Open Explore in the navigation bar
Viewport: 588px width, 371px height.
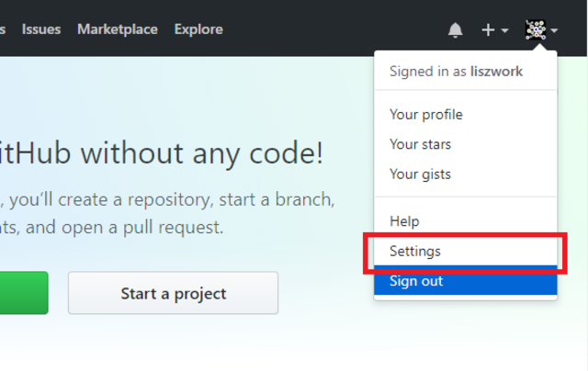tap(198, 29)
